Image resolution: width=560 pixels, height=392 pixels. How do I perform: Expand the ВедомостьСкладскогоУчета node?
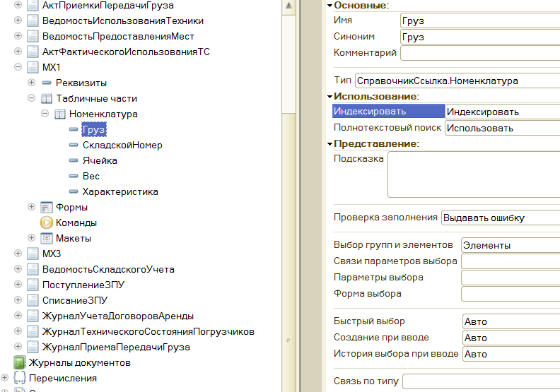[x=18, y=268]
